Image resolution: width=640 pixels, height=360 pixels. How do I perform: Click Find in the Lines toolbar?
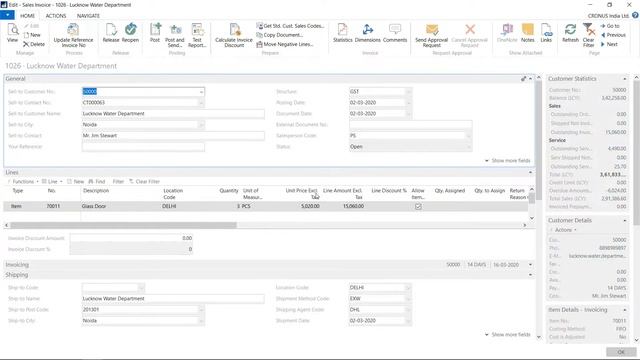[x=97, y=182]
